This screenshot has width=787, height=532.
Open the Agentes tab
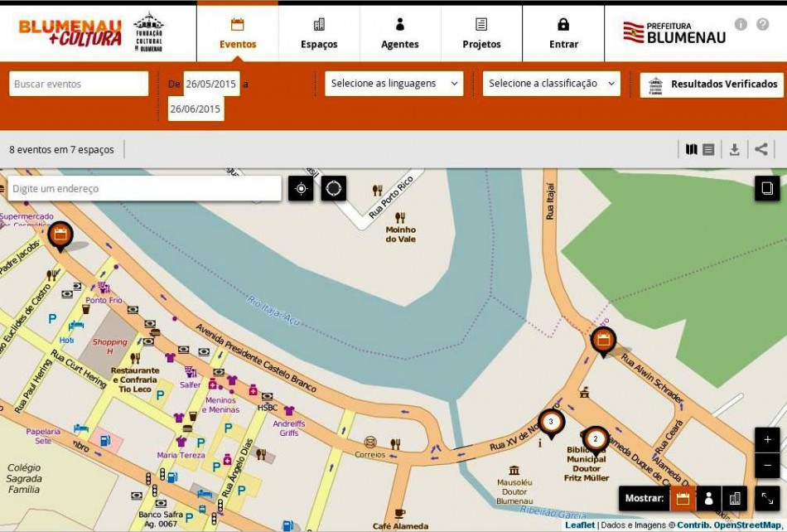coord(399,33)
